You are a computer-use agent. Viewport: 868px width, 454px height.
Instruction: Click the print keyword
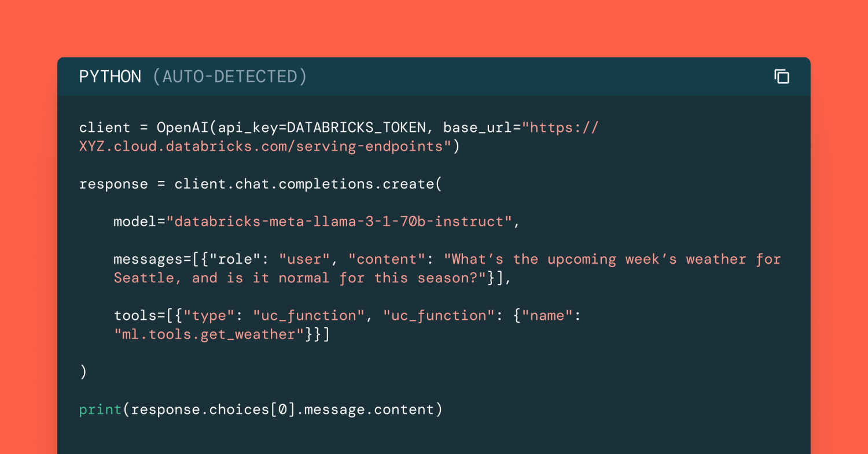[x=100, y=409]
